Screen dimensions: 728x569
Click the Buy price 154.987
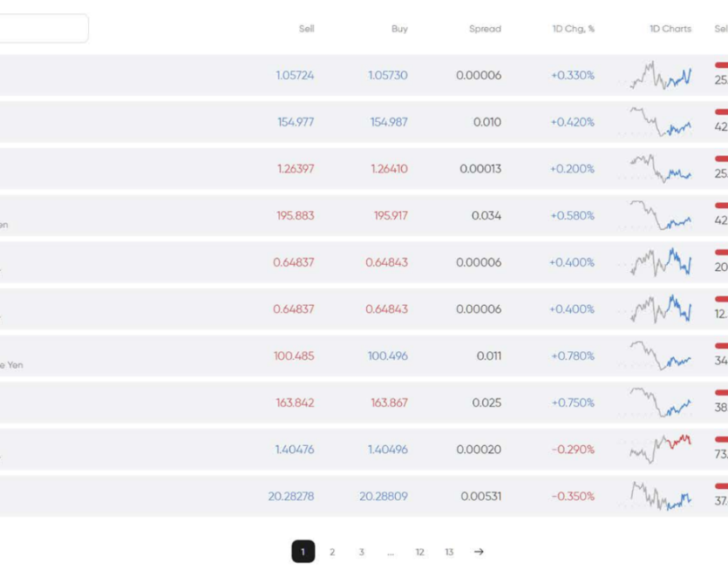pos(388,122)
